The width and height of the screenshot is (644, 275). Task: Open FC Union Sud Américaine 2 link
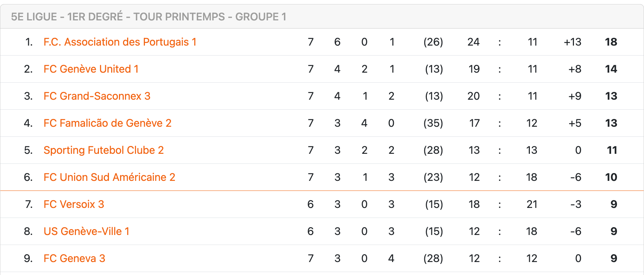(109, 177)
